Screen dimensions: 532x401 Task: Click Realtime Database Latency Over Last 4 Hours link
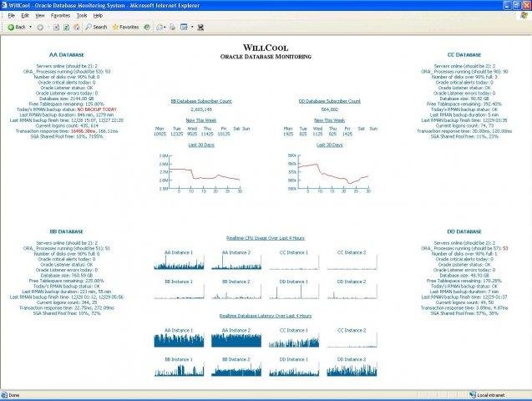click(x=266, y=316)
